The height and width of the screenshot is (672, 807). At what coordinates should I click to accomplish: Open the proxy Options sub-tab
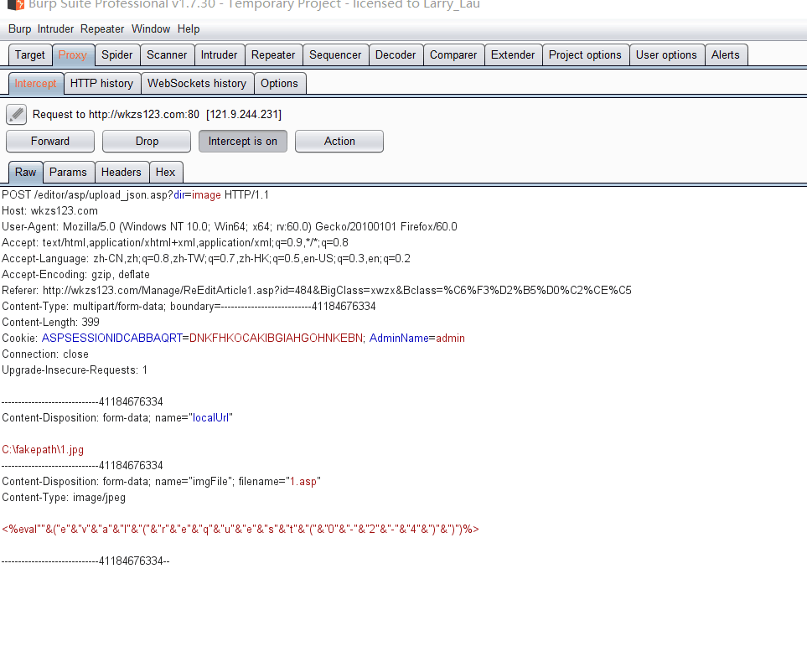[279, 83]
